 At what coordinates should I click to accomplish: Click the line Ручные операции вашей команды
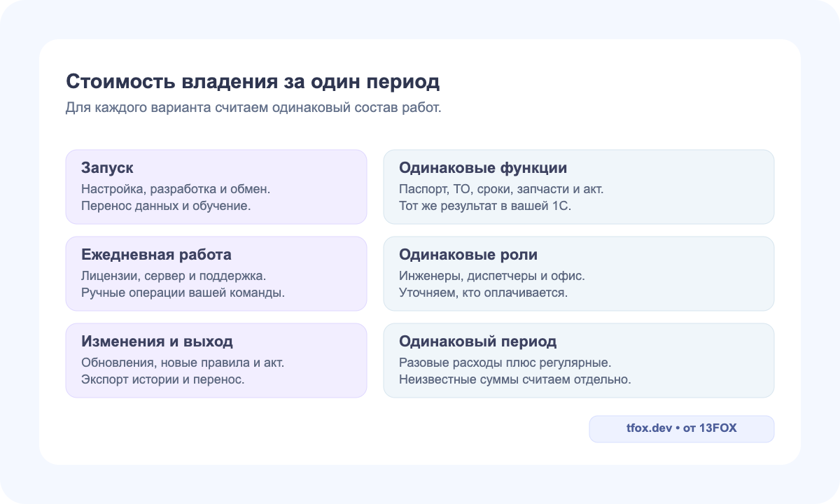[183, 293]
